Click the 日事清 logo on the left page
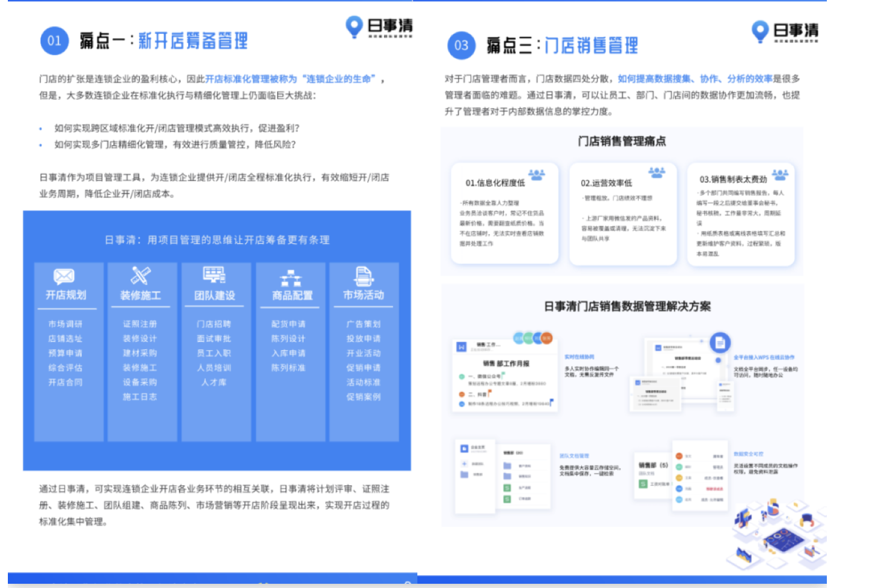The height and width of the screenshot is (588, 871). point(379,27)
